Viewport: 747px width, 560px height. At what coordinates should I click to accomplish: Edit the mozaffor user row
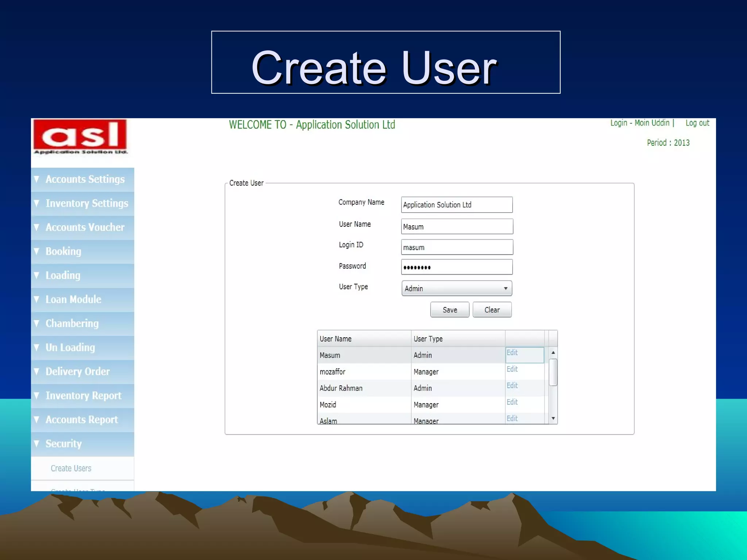point(512,369)
